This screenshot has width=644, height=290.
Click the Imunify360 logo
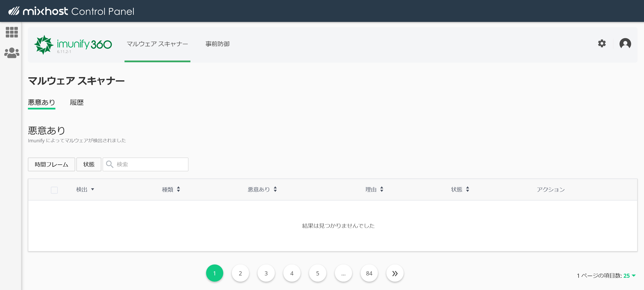[73, 44]
